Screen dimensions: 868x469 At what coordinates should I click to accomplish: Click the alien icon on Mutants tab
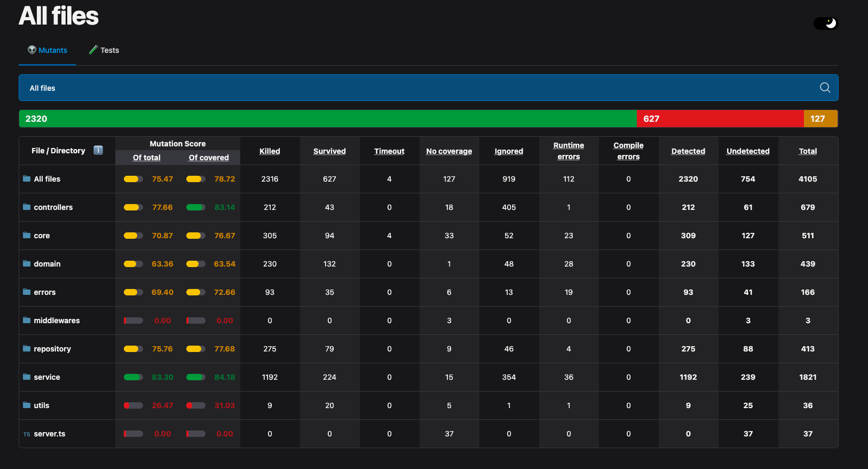[x=32, y=50]
